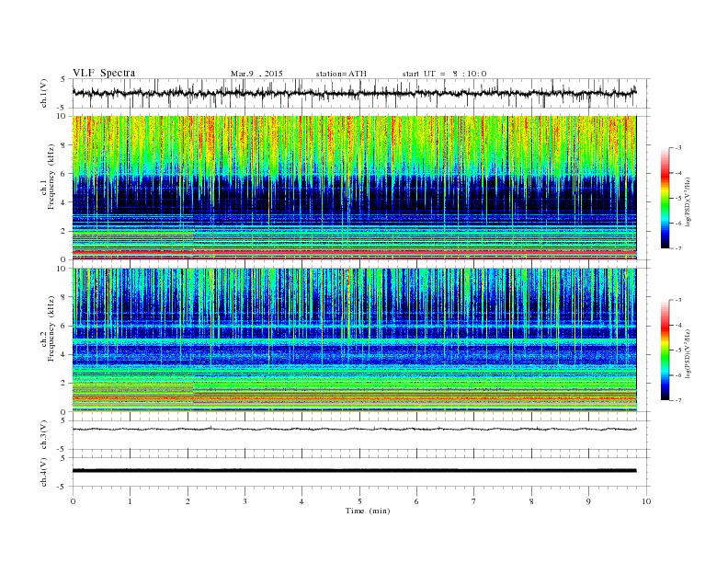Click the "-7" tick on ch.1 colorbar
Screen dimensions: 728x563
click(x=678, y=248)
